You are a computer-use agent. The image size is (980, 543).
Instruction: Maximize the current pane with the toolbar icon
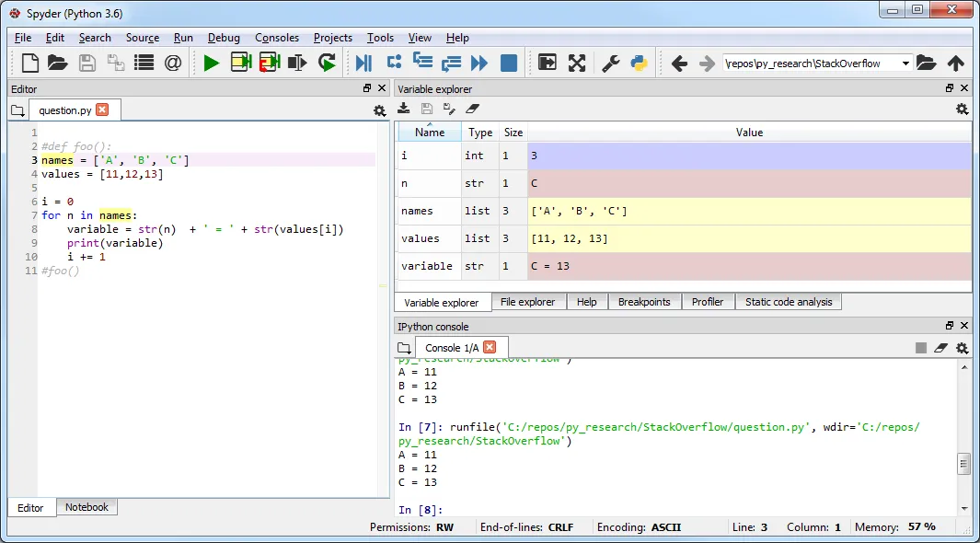(x=577, y=63)
